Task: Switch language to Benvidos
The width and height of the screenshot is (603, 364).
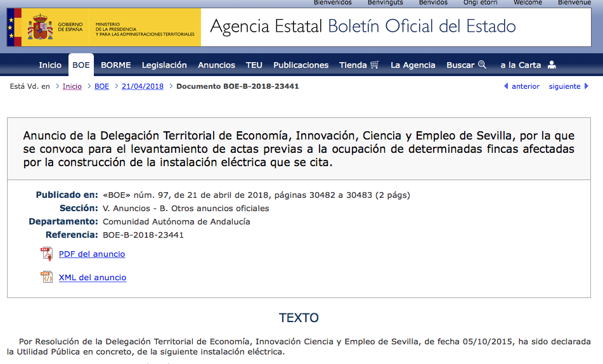Action: tap(434, 3)
